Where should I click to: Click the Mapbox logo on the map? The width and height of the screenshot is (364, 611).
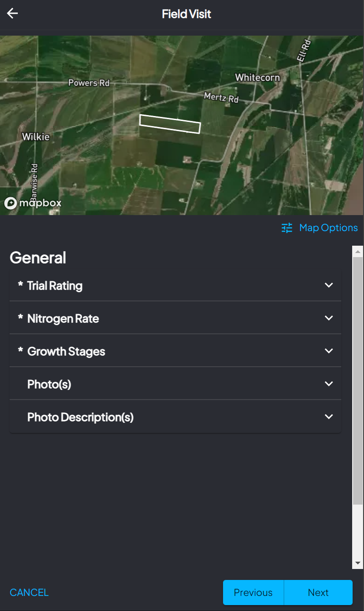33,203
